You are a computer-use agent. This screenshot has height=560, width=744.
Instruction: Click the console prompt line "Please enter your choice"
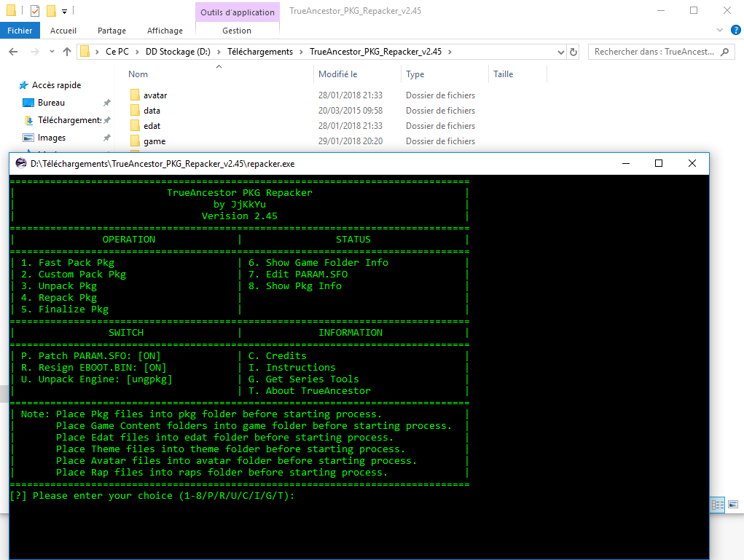coord(152,495)
